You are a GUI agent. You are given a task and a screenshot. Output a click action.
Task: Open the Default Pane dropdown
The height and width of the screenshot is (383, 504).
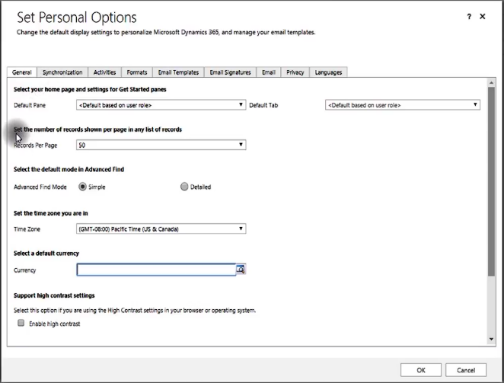161,105
